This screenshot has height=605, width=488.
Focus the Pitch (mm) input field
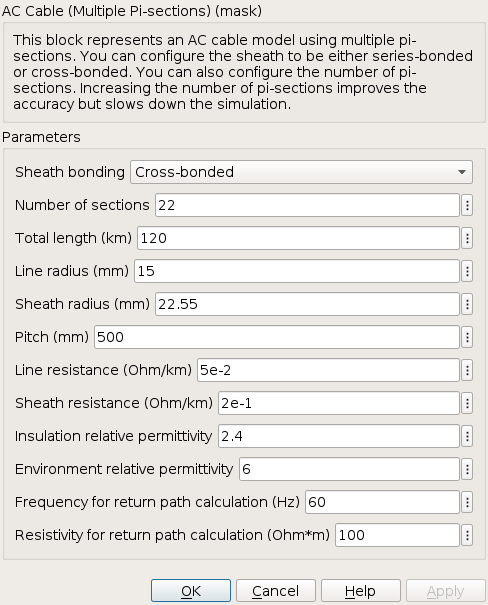(x=277, y=337)
